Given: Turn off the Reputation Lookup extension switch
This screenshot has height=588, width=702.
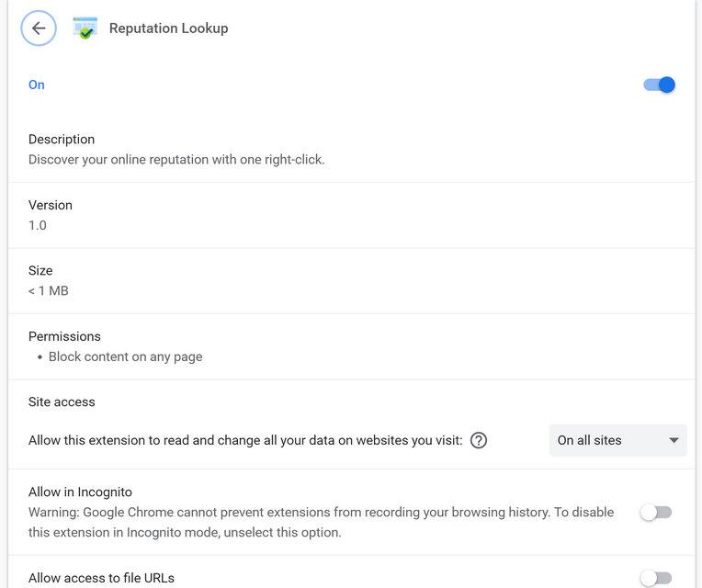Looking at the screenshot, I should pyautogui.click(x=659, y=85).
